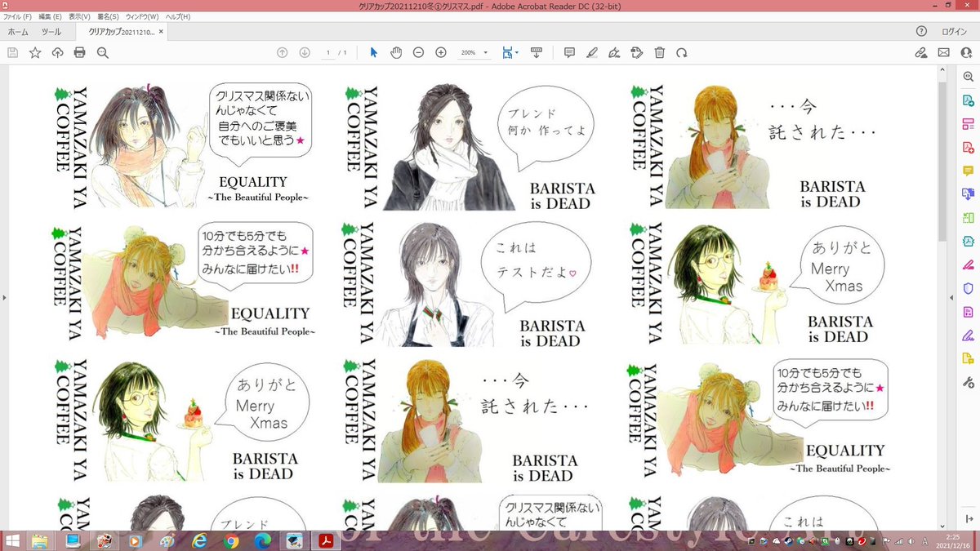This screenshot has width=980, height=551.
Task: Open the Combine Files sidebar tool
Action: [x=969, y=194]
